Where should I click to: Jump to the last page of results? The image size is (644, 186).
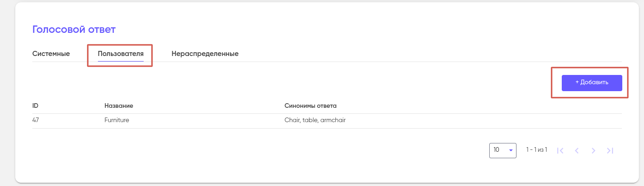(610, 150)
